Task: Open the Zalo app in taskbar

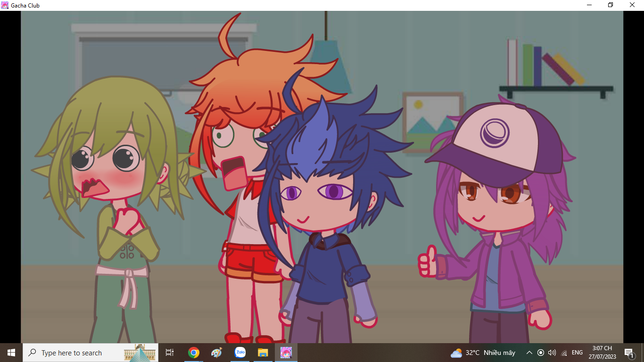Action: click(240, 353)
